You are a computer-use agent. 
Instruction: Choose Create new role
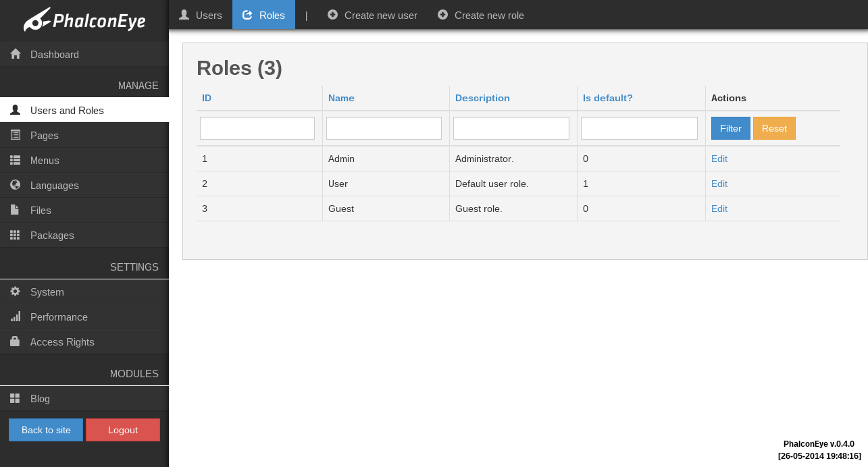481,15
